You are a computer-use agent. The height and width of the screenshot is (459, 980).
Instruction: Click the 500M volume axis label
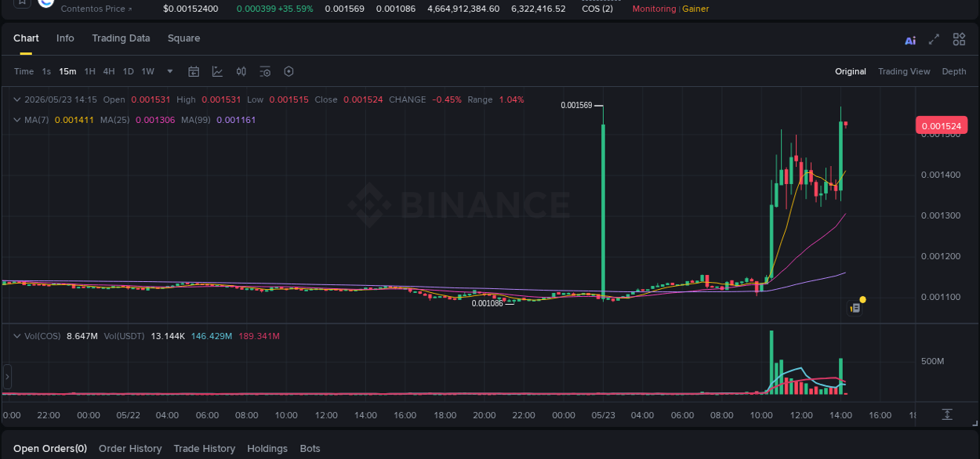click(x=933, y=361)
